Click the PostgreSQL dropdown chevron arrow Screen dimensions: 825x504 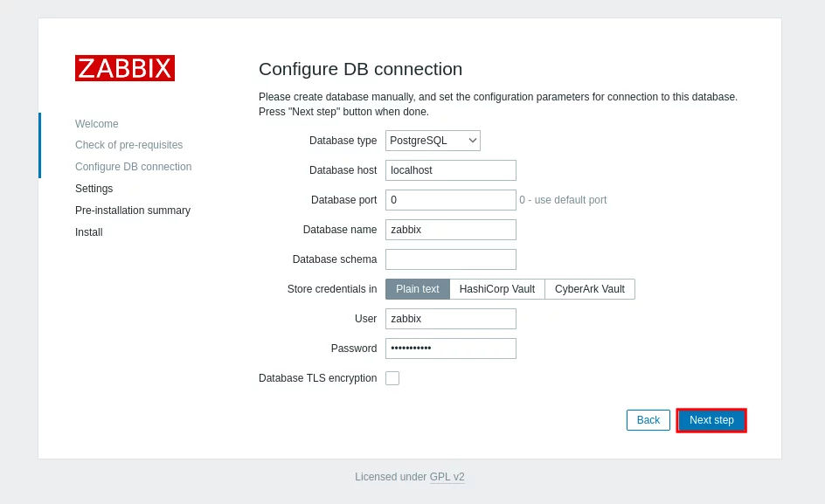[x=472, y=141]
